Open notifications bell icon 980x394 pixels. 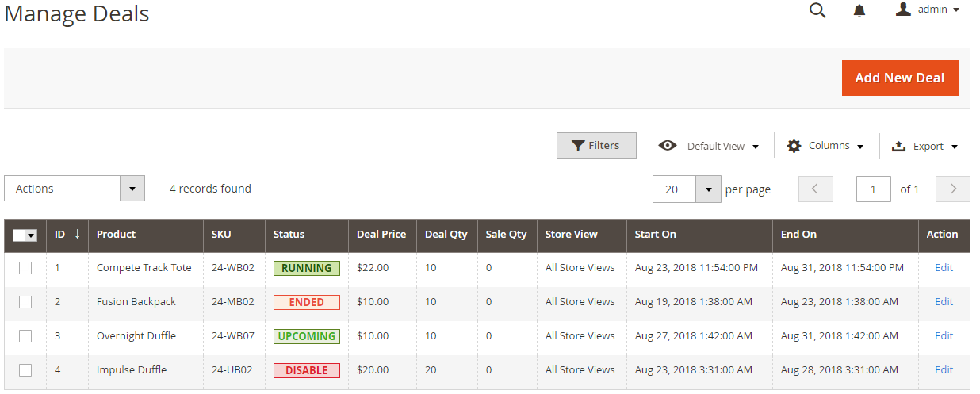[x=859, y=10]
